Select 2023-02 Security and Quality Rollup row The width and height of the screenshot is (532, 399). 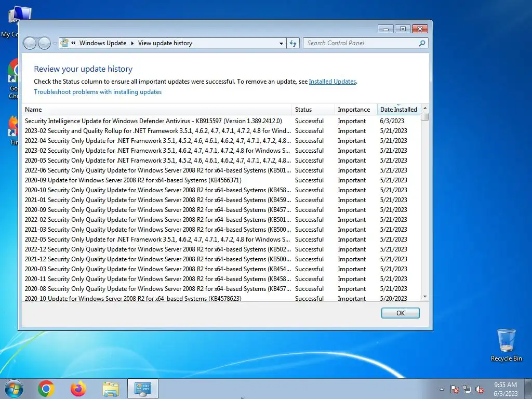pyautogui.click(x=221, y=131)
